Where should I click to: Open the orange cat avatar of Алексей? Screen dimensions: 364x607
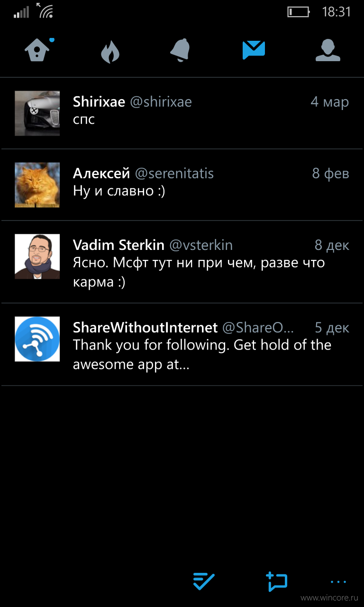pos(37,185)
